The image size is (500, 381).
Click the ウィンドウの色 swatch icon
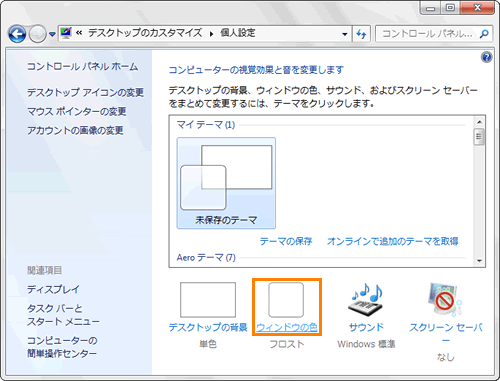click(x=286, y=300)
